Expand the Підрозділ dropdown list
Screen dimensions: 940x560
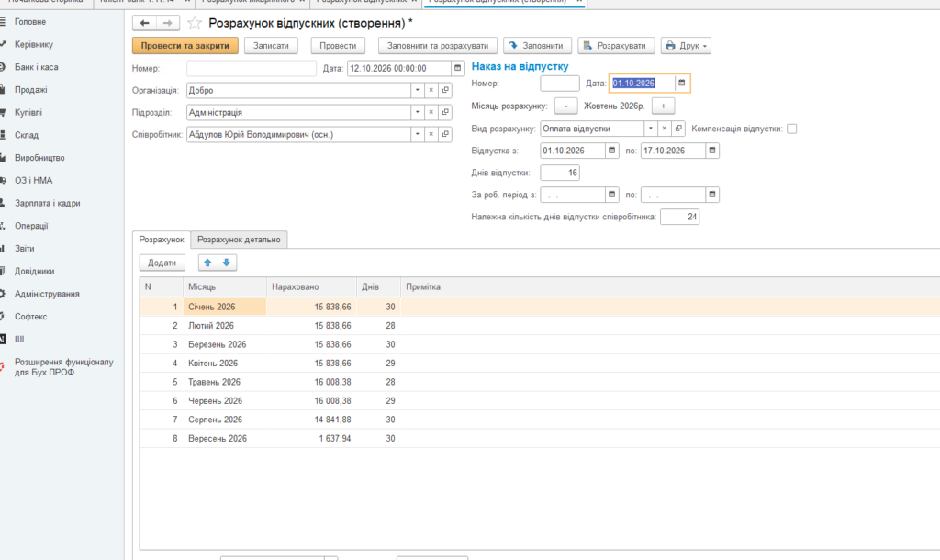point(418,113)
